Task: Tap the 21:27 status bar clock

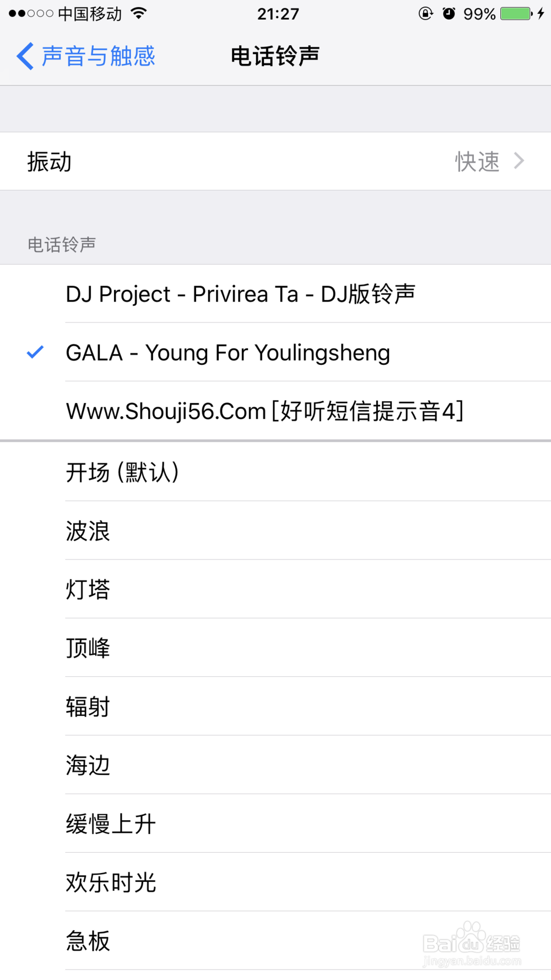Action: click(278, 13)
